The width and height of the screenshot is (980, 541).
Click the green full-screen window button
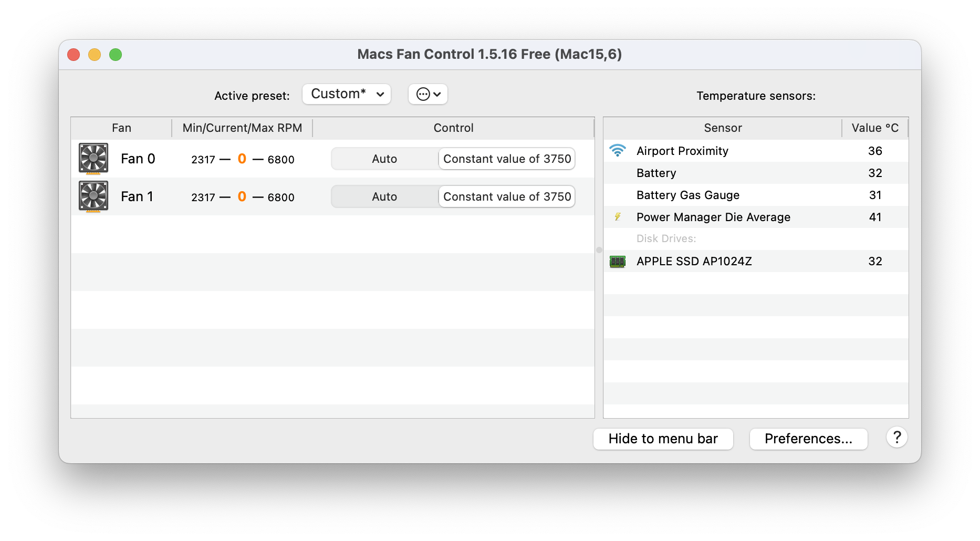pyautogui.click(x=116, y=55)
